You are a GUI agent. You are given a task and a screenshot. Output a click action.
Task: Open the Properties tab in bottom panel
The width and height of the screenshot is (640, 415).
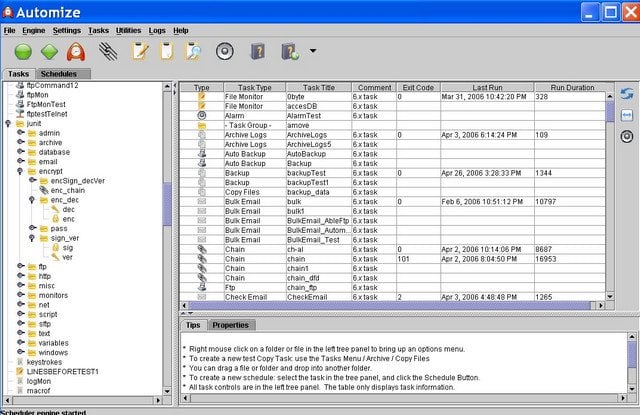231,325
